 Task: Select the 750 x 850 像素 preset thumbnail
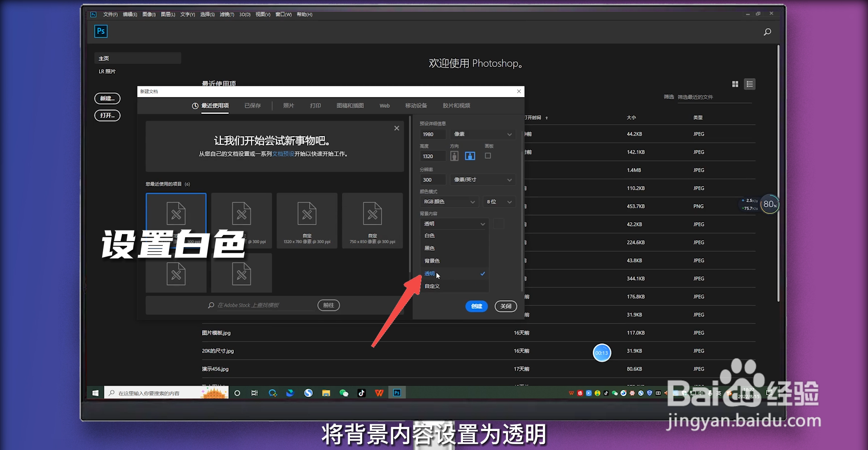(x=373, y=220)
